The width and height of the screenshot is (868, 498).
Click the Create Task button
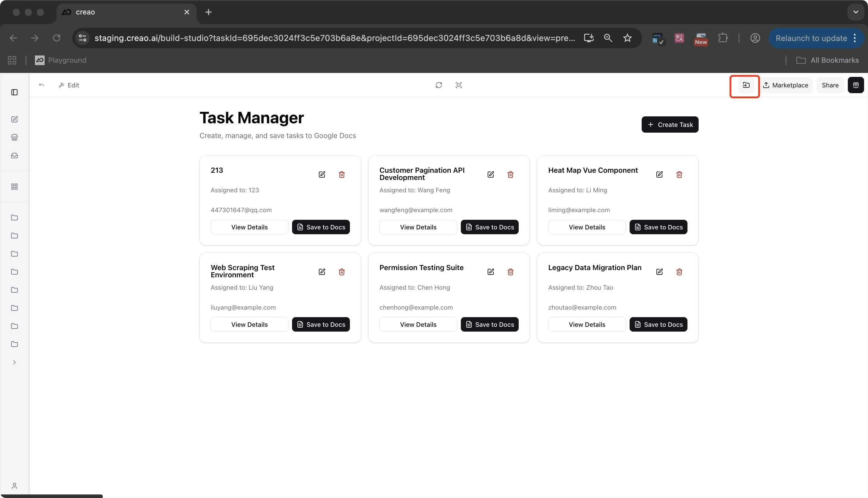coord(670,125)
